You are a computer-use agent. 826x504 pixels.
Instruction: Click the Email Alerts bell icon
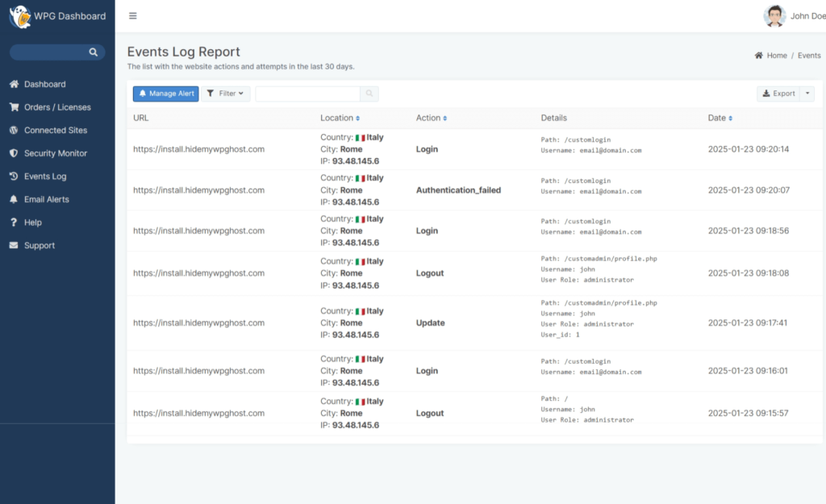(x=13, y=199)
